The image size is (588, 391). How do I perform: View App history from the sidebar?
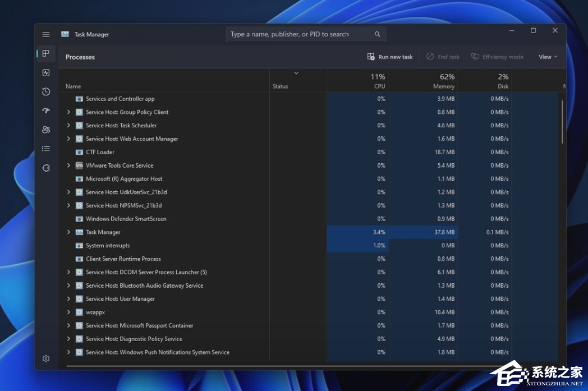click(x=46, y=91)
